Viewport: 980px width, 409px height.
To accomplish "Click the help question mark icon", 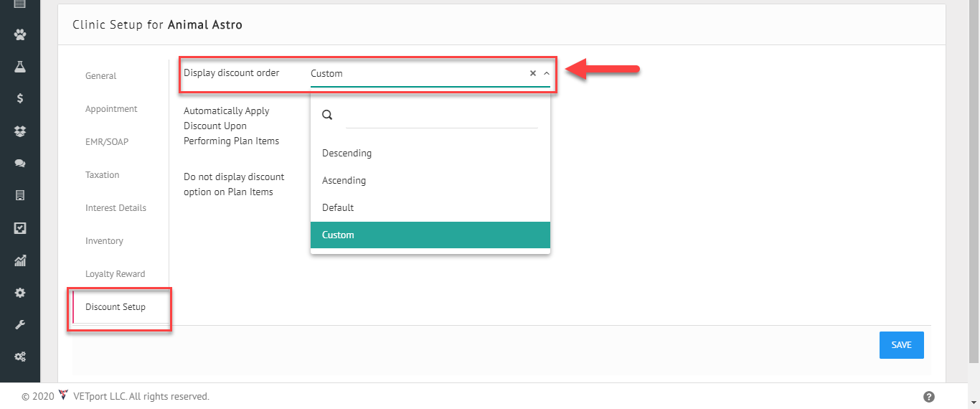I will [928, 397].
